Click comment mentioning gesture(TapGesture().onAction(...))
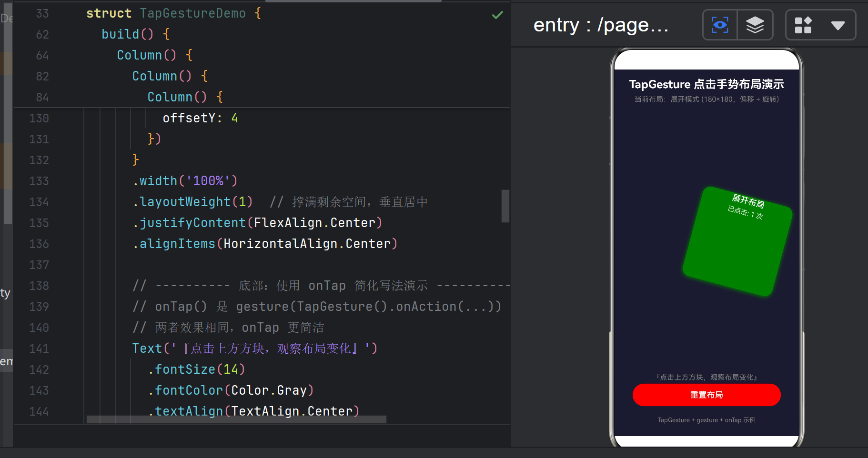868x458 pixels. [317, 307]
